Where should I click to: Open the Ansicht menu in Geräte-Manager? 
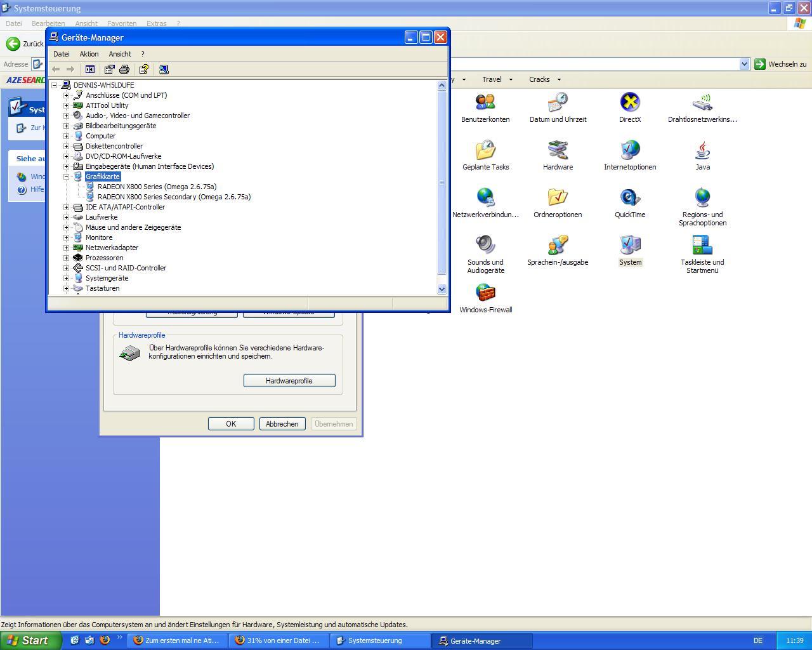point(120,54)
